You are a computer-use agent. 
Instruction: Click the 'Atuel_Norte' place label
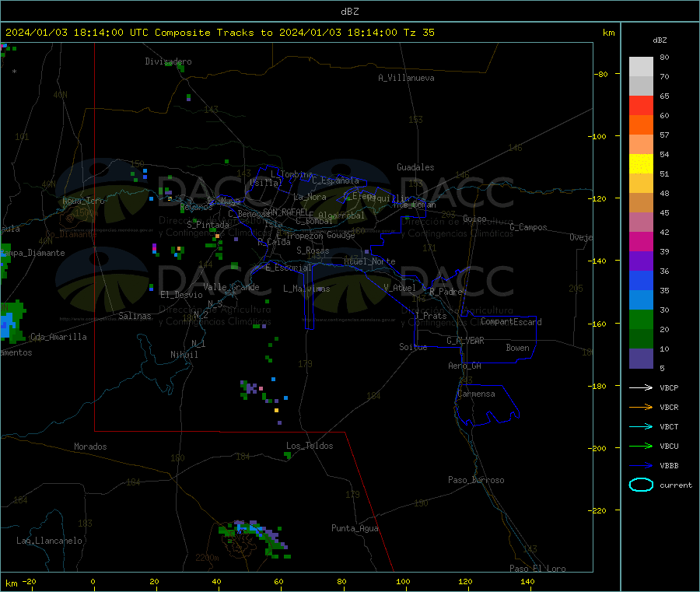[370, 261]
